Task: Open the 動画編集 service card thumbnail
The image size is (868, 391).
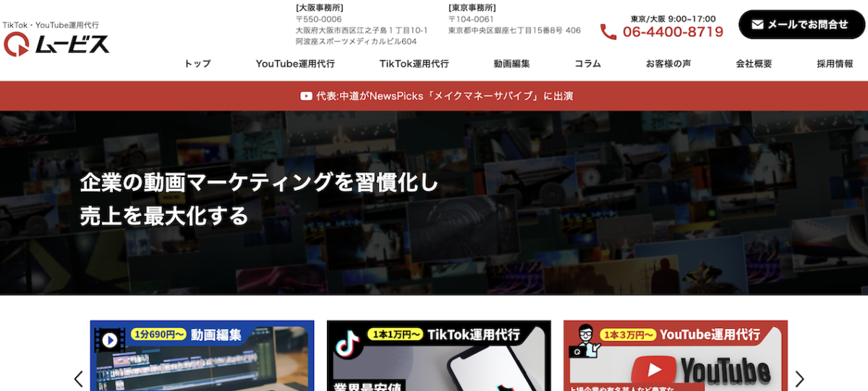Action: [x=202, y=361]
